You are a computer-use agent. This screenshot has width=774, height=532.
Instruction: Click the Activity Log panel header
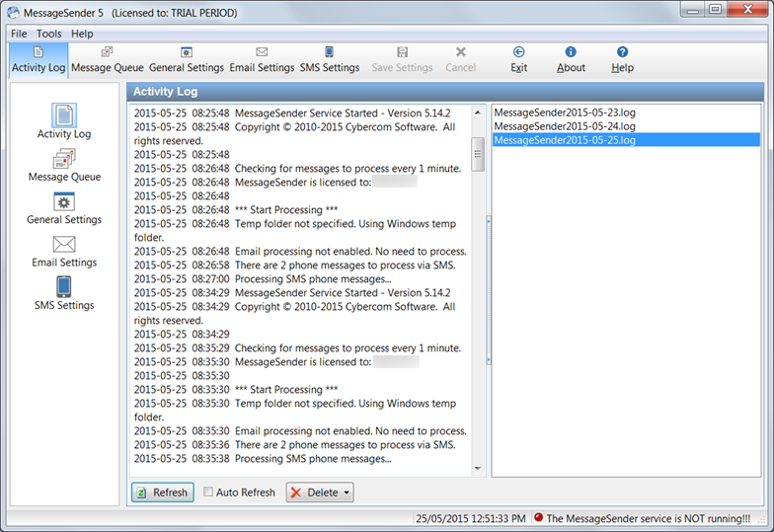[x=445, y=92]
